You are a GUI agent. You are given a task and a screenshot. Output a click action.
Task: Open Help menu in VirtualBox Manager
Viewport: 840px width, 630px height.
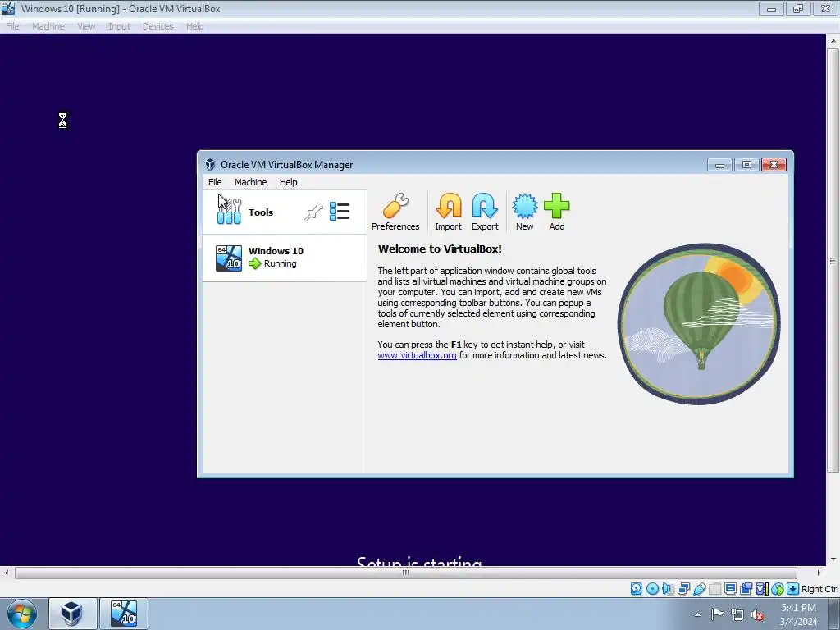click(x=288, y=182)
